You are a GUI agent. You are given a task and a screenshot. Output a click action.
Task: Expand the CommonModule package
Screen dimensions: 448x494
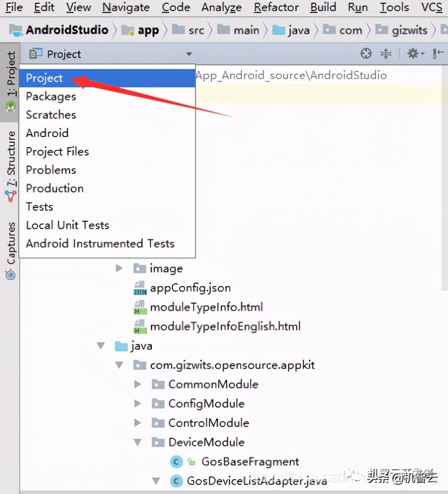pos(137,384)
